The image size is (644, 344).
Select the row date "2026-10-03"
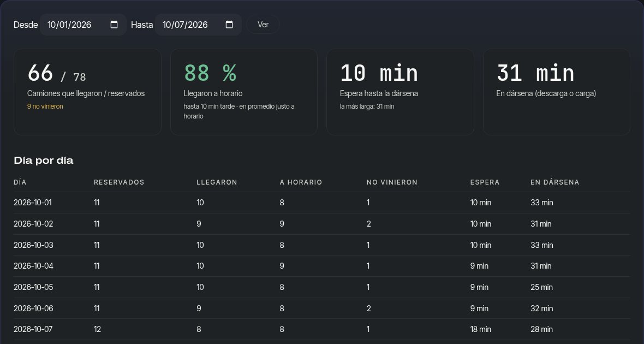(x=33, y=245)
